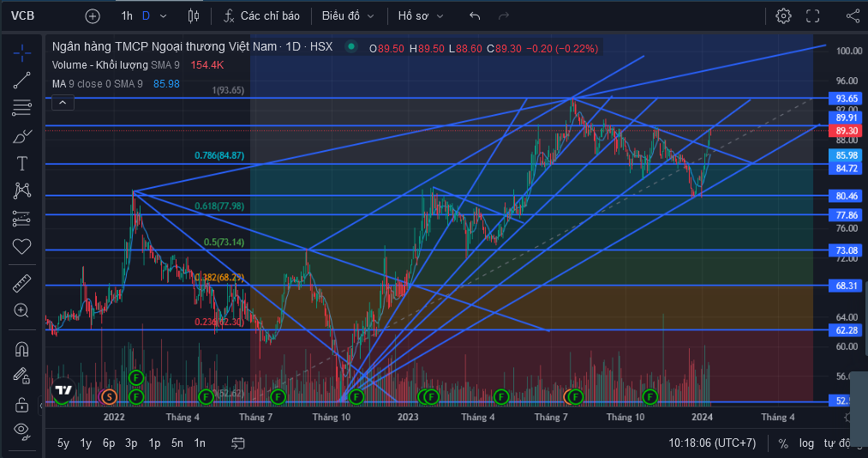Set time range to 3p

[131, 443]
